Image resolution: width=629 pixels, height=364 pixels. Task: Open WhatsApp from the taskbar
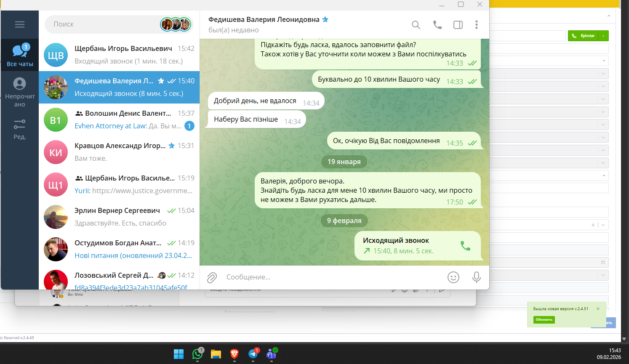click(x=197, y=354)
